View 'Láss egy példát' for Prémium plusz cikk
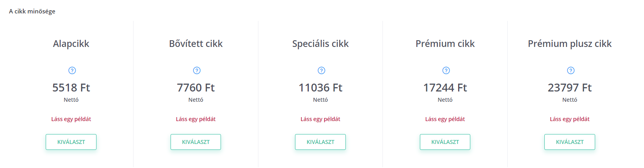Image resolution: width=644 pixels, height=168 pixels. [x=570, y=119]
